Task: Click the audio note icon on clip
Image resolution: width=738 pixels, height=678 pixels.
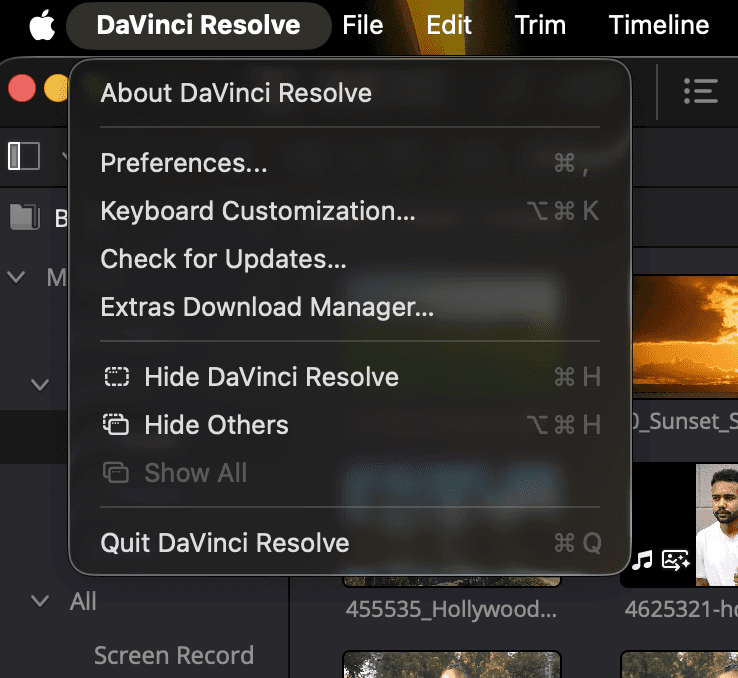Action: (642, 560)
